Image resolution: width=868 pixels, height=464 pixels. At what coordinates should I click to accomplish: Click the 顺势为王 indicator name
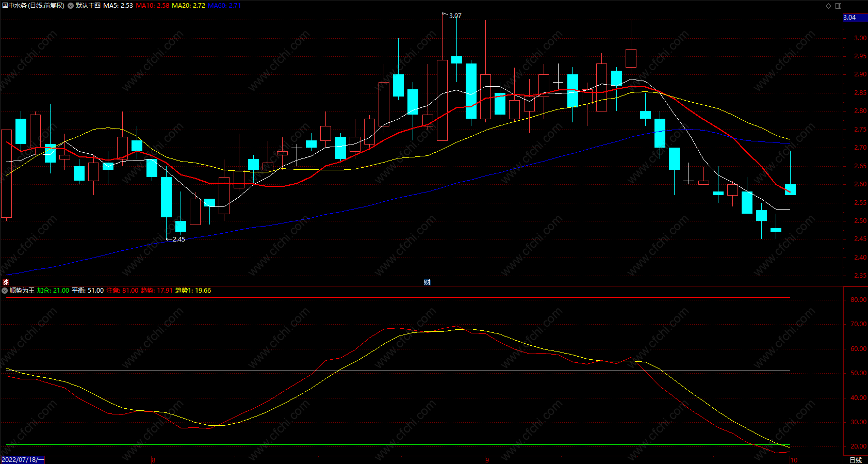tap(22, 291)
